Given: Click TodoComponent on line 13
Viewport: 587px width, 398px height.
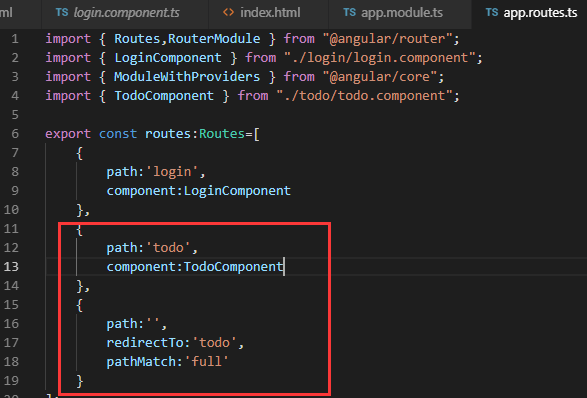Looking at the screenshot, I should (x=233, y=267).
